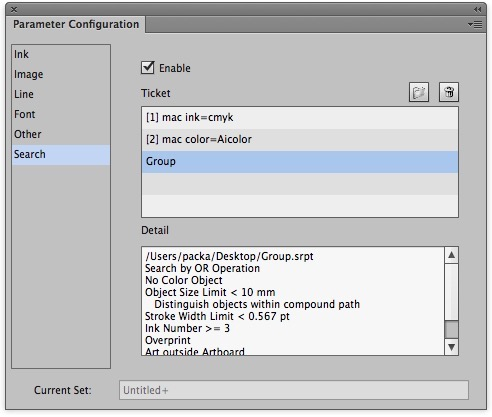Select ticket [1] mac ink=cmyk
Image resolution: width=492 pixels, height=417 pixels.
(300, 118)
